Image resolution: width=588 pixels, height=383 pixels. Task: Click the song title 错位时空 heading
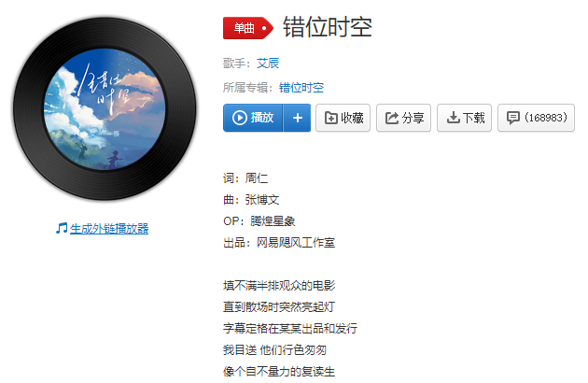(x=328, y=27)
